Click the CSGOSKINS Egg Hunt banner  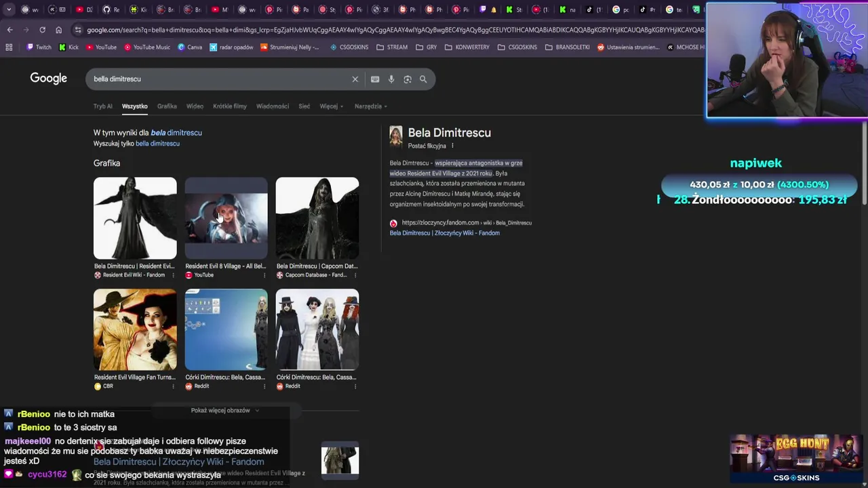click(796, 459)
